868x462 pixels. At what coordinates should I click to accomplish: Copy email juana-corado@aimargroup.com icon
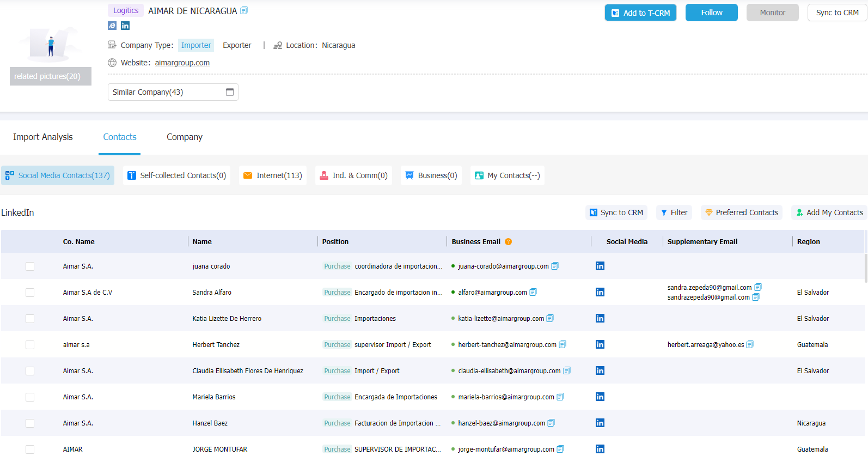coord(555,266)
